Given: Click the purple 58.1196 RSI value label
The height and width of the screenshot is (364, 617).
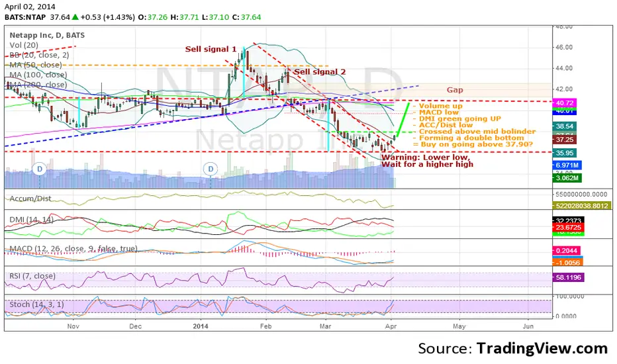Looking at the screenshot, I should pyautogui.click(x=568, y=277).
